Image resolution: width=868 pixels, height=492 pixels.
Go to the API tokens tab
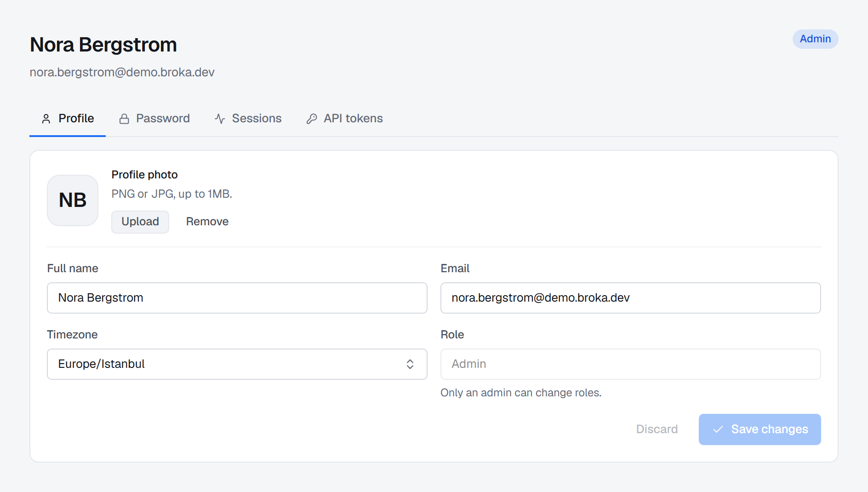coord(344,119)
